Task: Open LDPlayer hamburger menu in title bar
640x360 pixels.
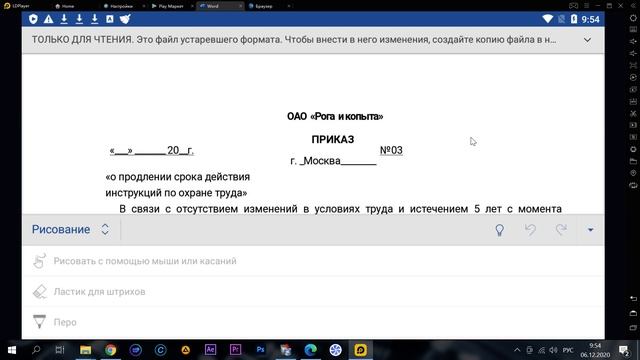Action: coord(586,5)
